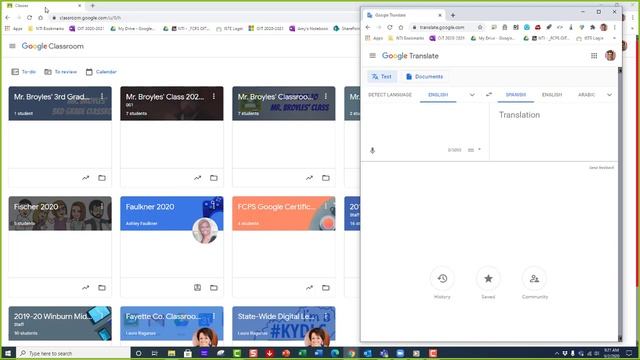Viewport: 640px width, 360px height.
Task: Activate voice input microphone in Translate
Action: tap(372, 150)
